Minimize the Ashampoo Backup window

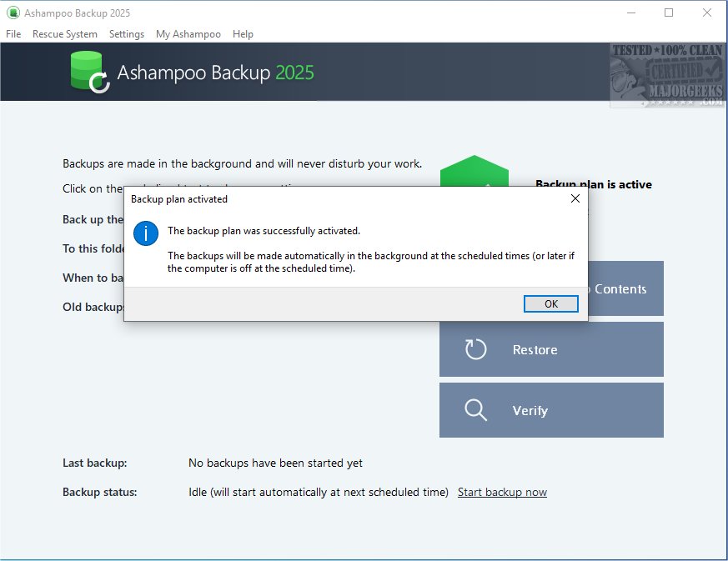[631, 13]
